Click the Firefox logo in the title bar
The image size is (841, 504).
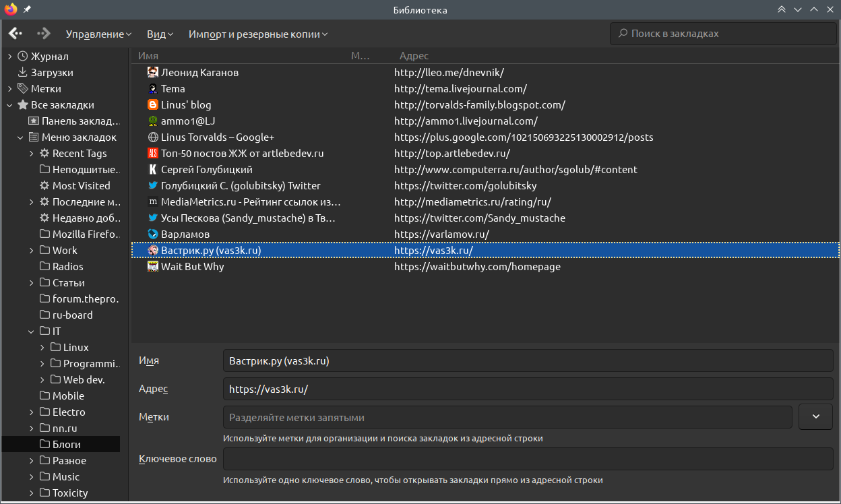coord(11,10)
